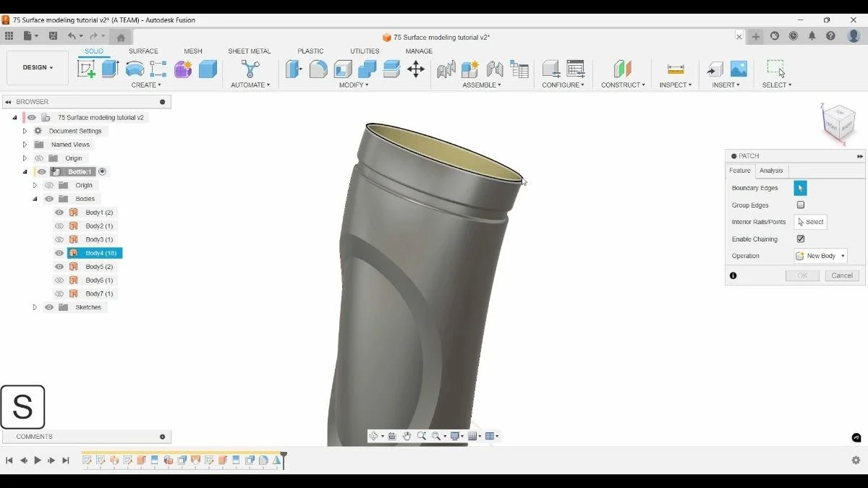Expand the Sketches folder

click(35, 307)
